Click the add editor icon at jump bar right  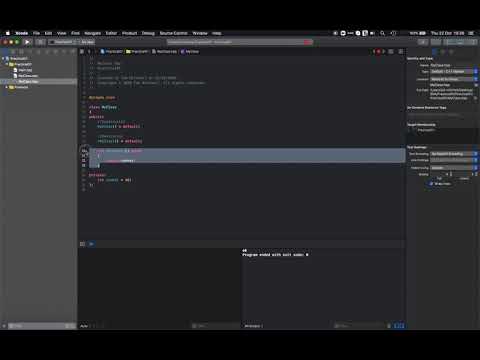pos(401,52)
